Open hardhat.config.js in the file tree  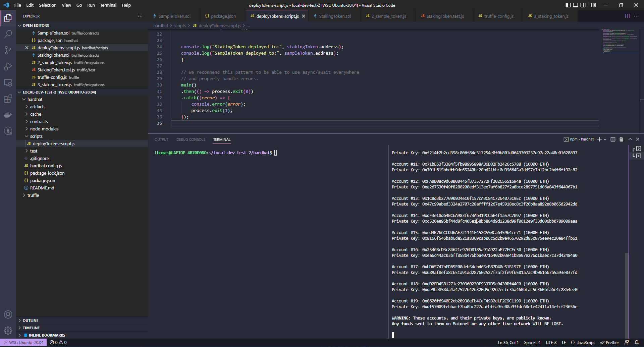pos(82,166)
